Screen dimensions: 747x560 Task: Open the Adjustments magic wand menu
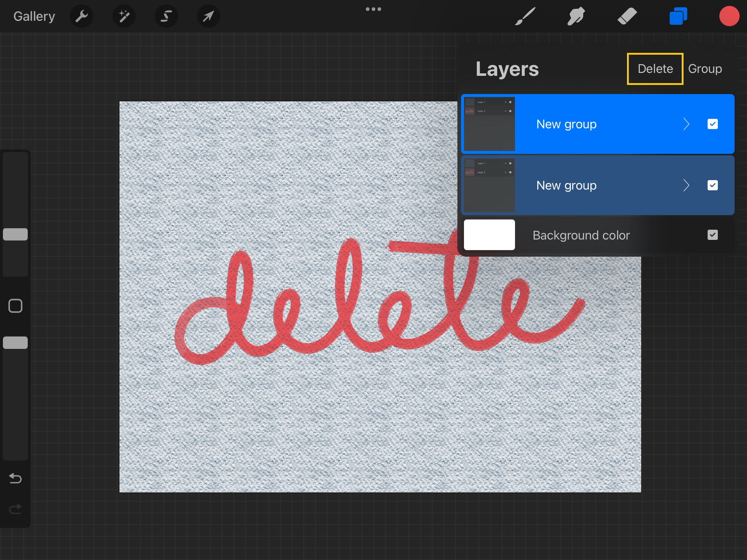(x=124, y=16)
